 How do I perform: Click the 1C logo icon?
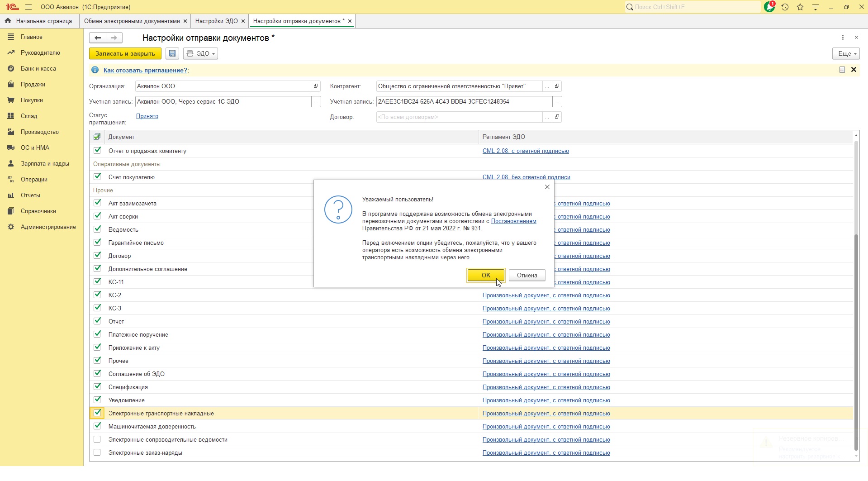12,7
